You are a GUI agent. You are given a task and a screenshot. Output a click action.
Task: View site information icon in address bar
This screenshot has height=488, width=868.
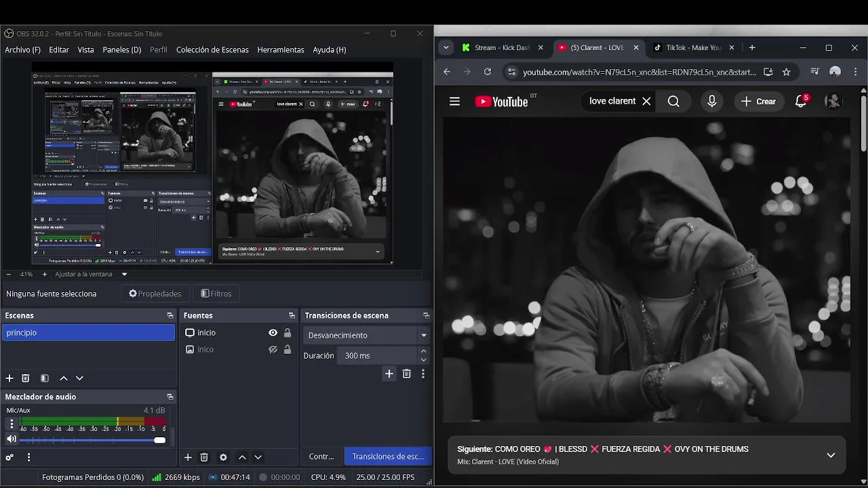click(x=511, y=72)
